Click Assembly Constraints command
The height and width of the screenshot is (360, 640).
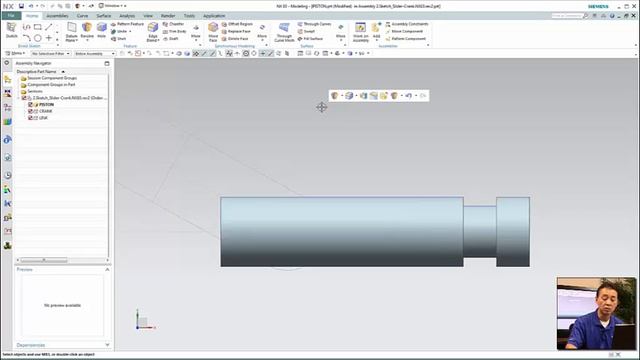pyautogui.click(x=407, y=24)
